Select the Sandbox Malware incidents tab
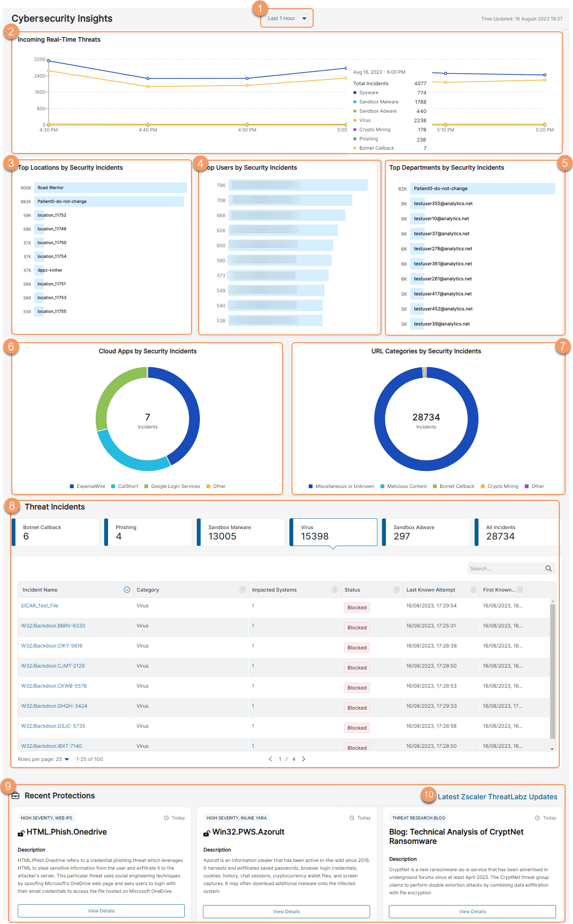 click(241, 532)
